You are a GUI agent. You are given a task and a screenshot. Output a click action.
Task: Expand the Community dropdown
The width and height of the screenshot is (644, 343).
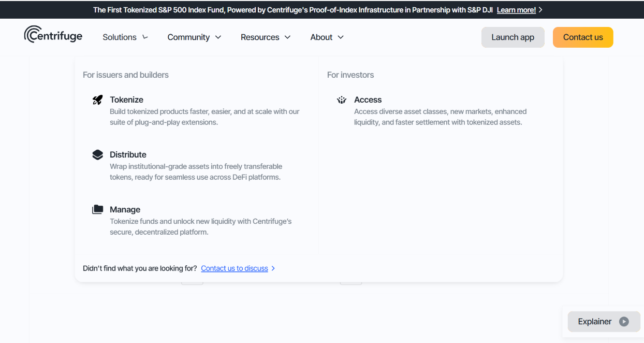pos(194,37)
